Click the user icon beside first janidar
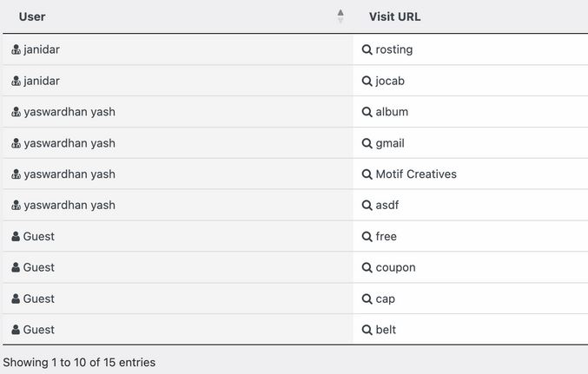 [x=16, y=49]
